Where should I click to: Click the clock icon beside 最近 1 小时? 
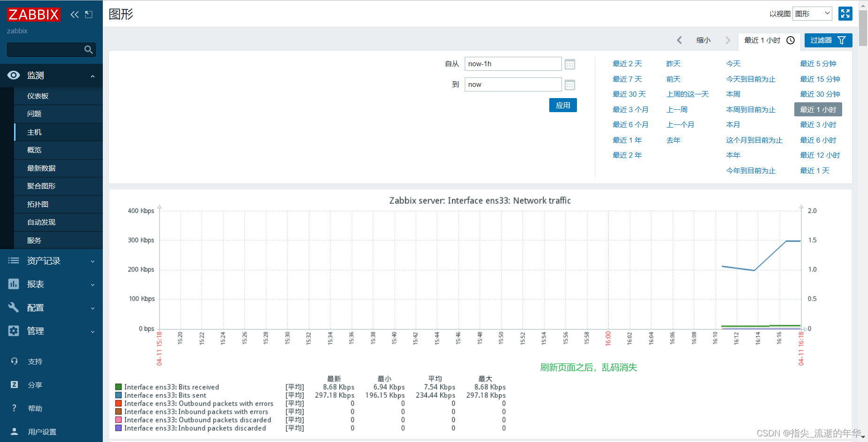tap(791, 40)
